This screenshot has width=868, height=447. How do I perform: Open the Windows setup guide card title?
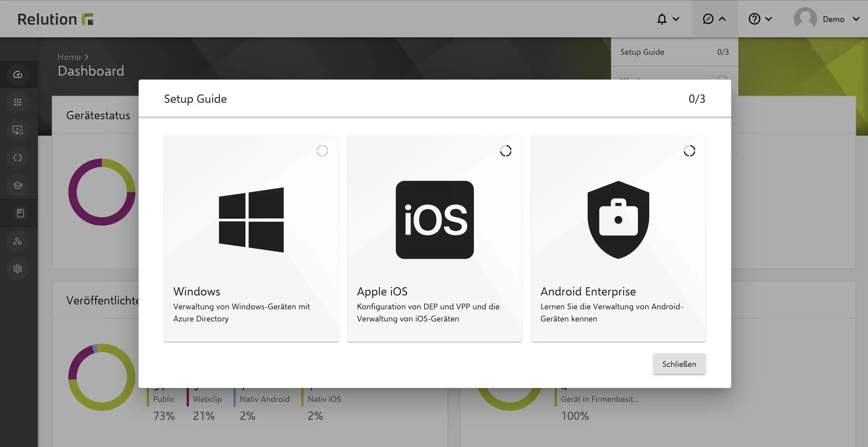coord(196,291)
